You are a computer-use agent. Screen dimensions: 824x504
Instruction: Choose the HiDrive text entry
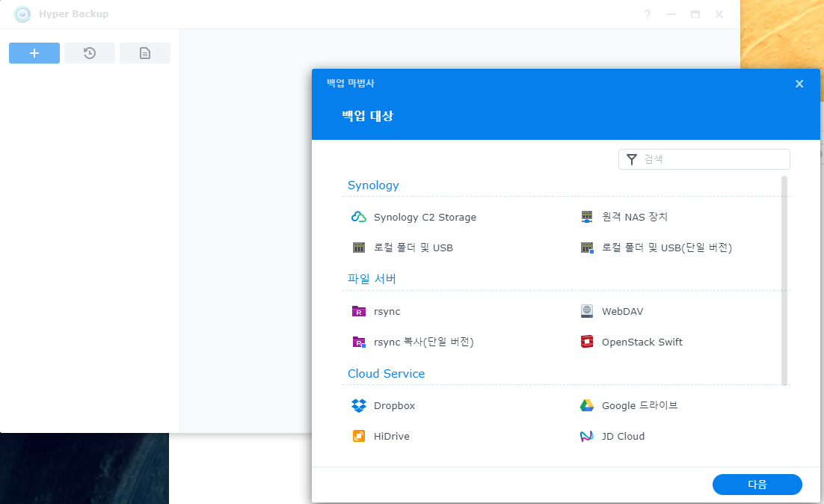(392, 436)
